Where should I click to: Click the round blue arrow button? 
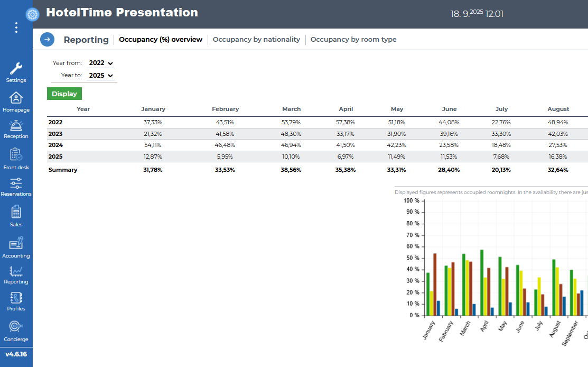click(x=47, y=39)
